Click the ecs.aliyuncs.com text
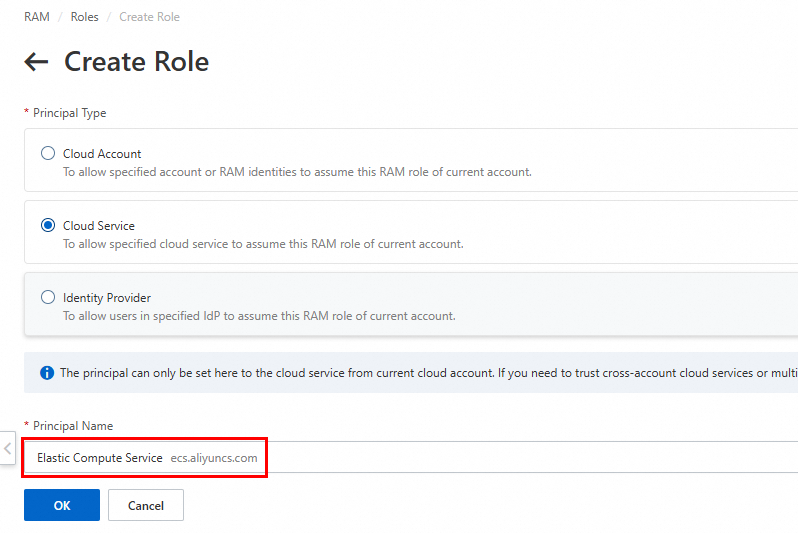 coord(214,458)
